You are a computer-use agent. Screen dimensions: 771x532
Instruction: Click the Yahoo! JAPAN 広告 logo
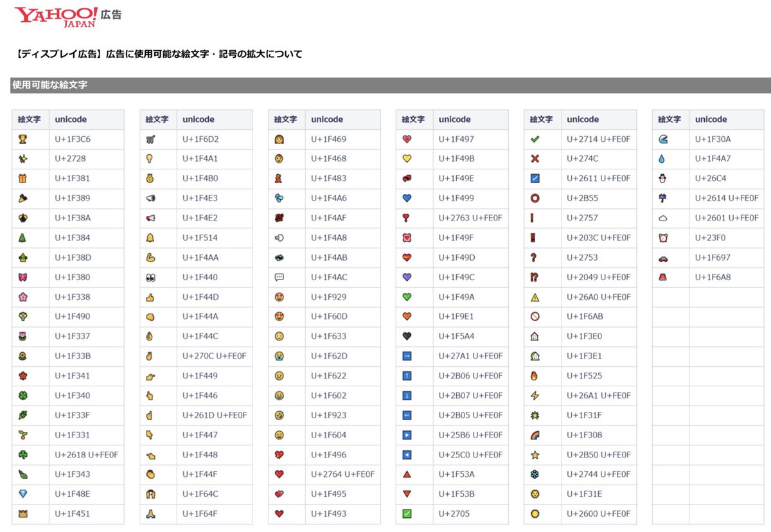[x=68, y=17]
